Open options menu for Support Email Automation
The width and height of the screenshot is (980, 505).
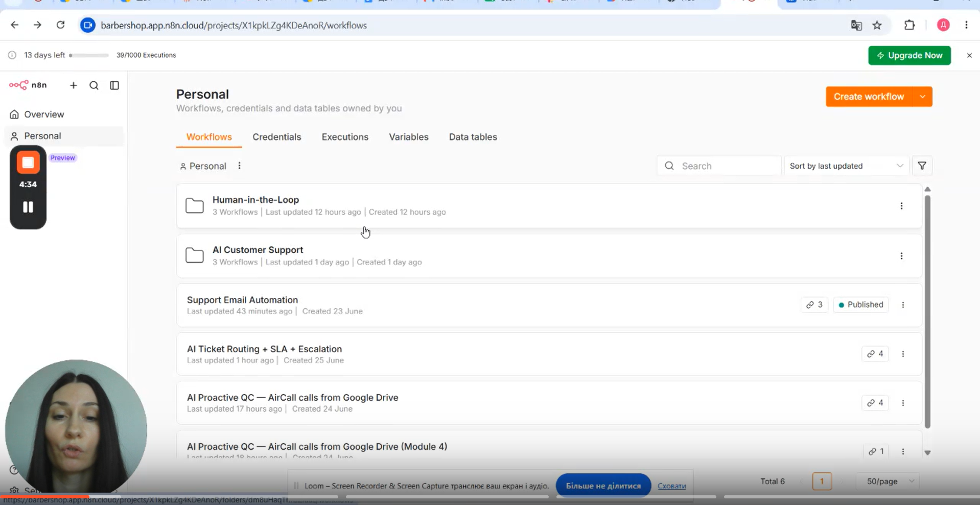click(x=903, y=305)
